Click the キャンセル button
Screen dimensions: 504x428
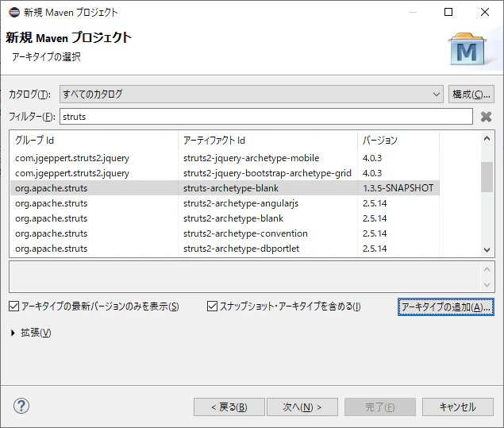coord(458,407)
